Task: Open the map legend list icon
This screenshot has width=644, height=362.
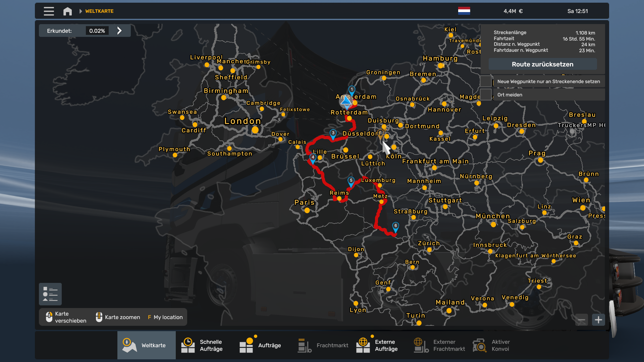Action: (50, 294)
